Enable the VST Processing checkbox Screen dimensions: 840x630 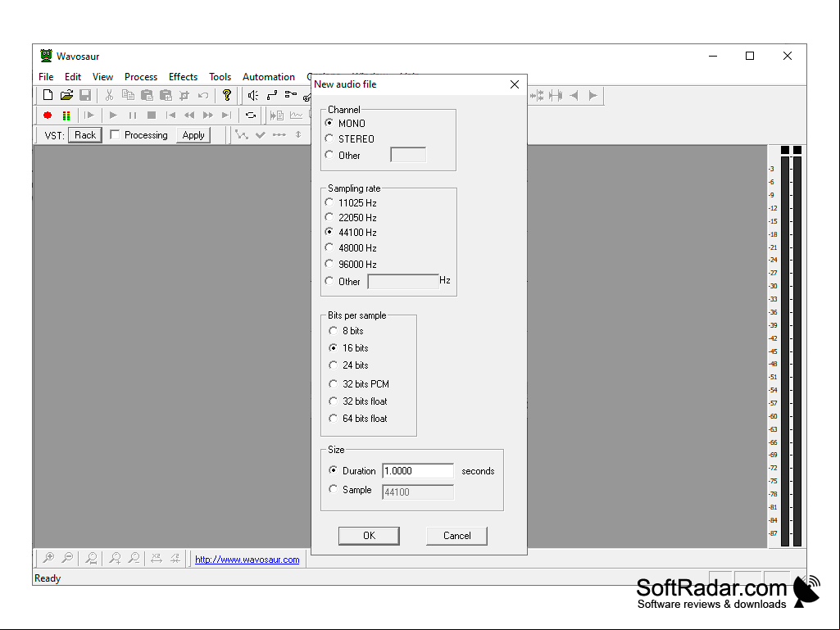(115, 134)
